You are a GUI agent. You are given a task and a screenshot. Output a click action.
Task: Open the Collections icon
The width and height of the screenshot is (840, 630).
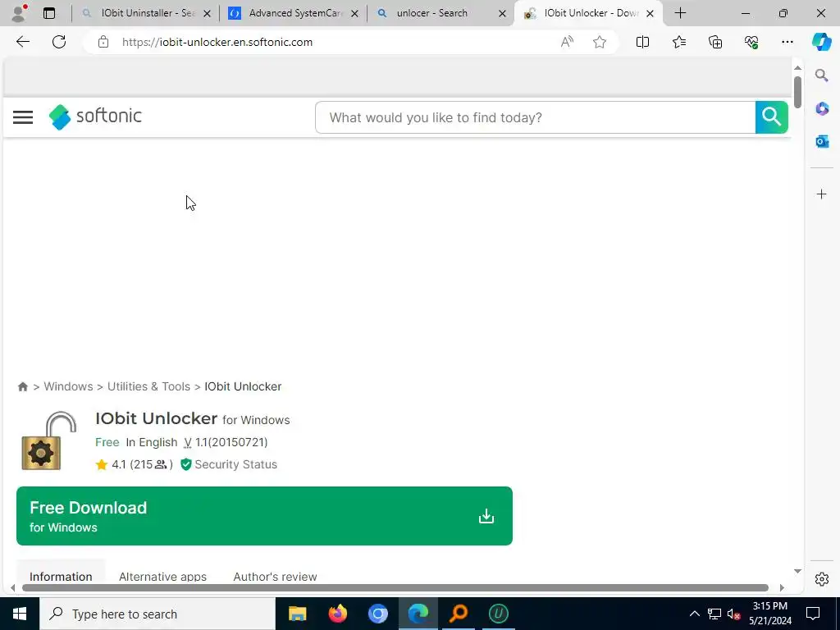tap(715, 42)
